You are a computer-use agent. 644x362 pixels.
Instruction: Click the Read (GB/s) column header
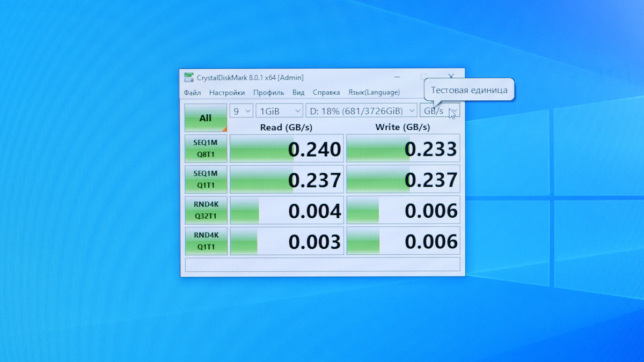click(x=286, y=127)
